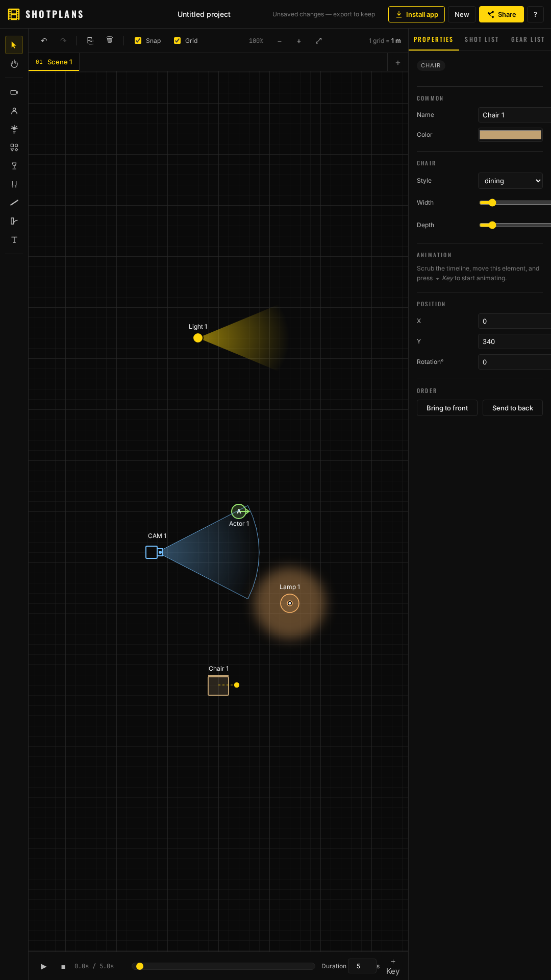Activate the hand pan tool

coord(14,64)
